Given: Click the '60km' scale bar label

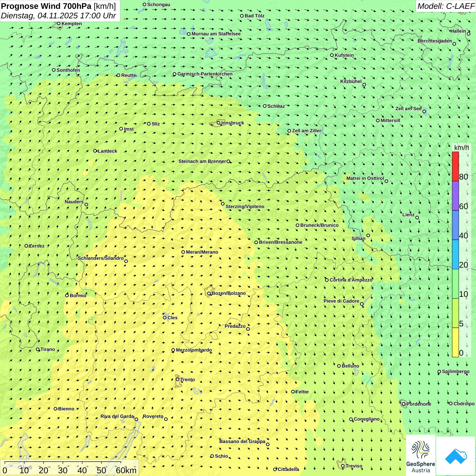Looking at the screenshot, I should click(x=126, y=470).
